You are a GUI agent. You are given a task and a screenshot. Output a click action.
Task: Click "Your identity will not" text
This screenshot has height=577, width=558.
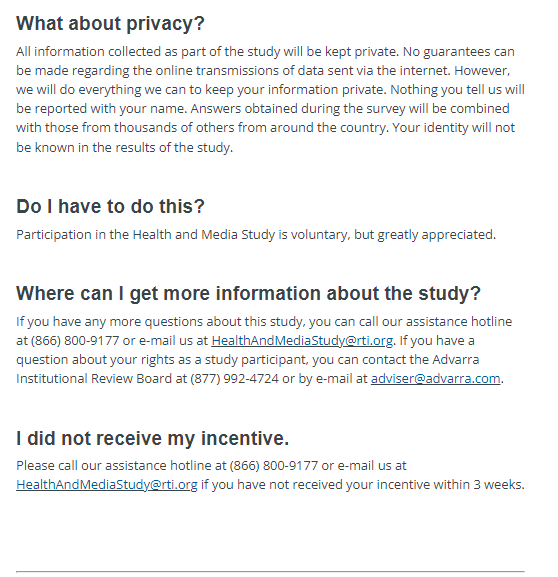click(453, 128)
